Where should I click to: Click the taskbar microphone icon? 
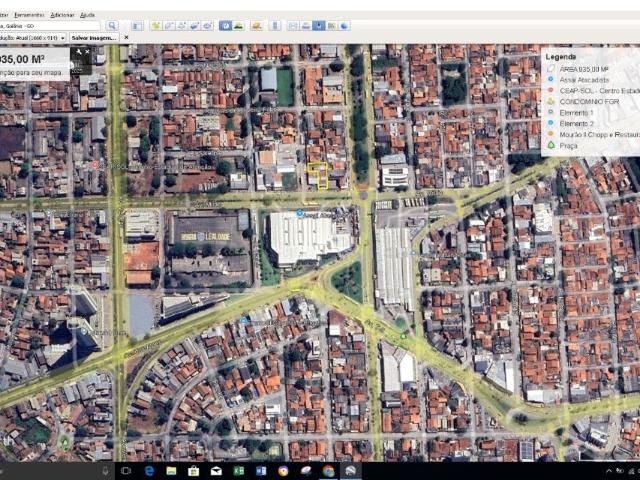105,471
